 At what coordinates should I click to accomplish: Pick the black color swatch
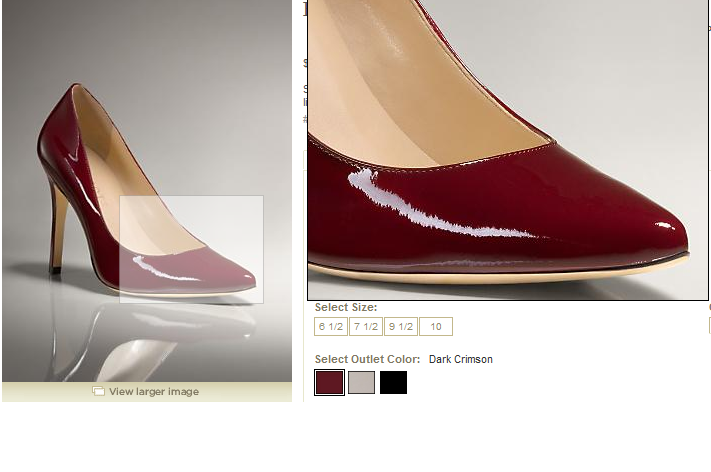pos(393,382)
